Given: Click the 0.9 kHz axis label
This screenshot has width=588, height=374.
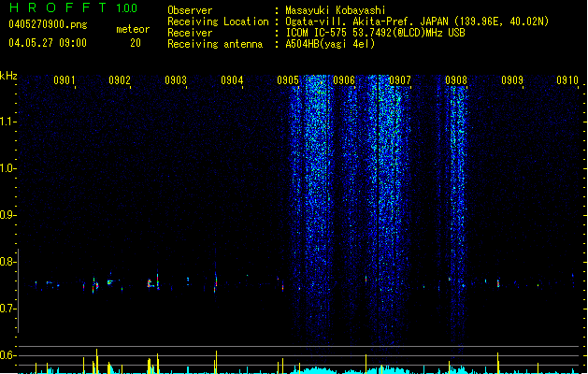Looking at the screenshot, I should 7,215.
